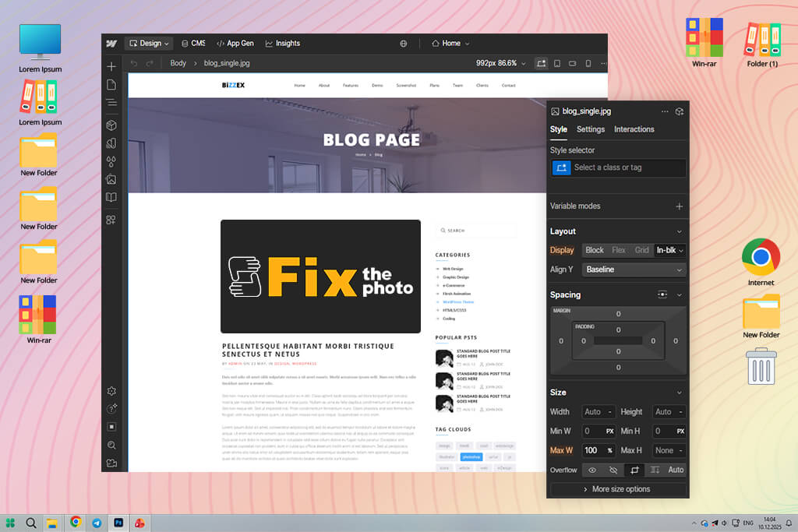Open more breakpoint options dots in toolbar
The height and width of the screenshot is (532, 798).
[604, 64]
